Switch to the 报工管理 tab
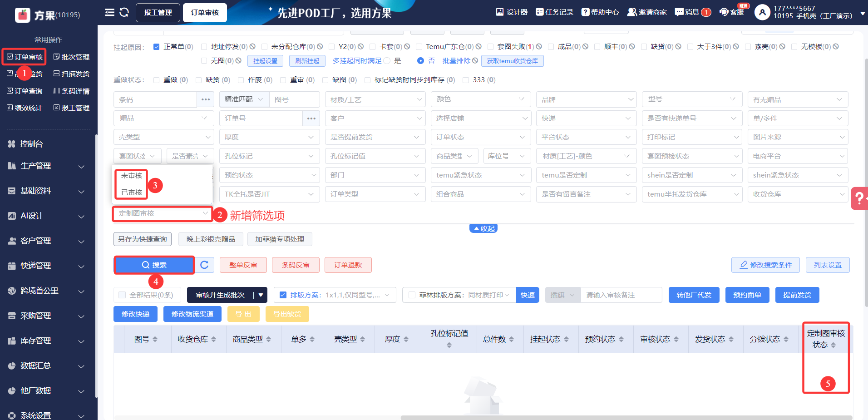The width and height of the screenshot is (868, 420). tap(158, 12)
